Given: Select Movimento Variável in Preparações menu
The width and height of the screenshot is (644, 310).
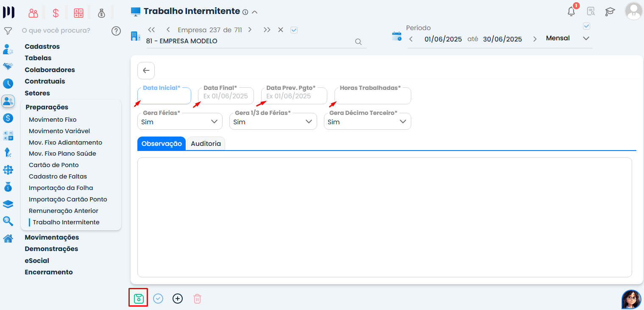Looking at the screenshot, I should (x=59, y=131).
